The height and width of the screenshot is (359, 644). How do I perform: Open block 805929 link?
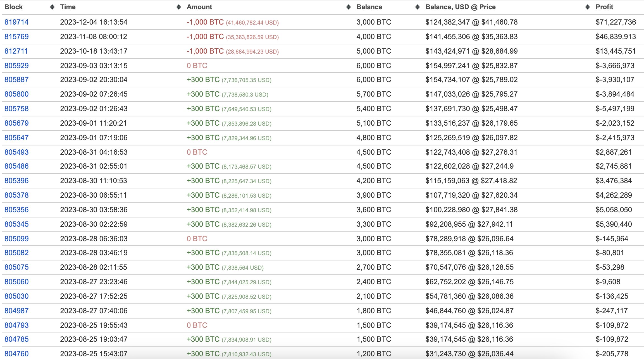click(16, 66)
